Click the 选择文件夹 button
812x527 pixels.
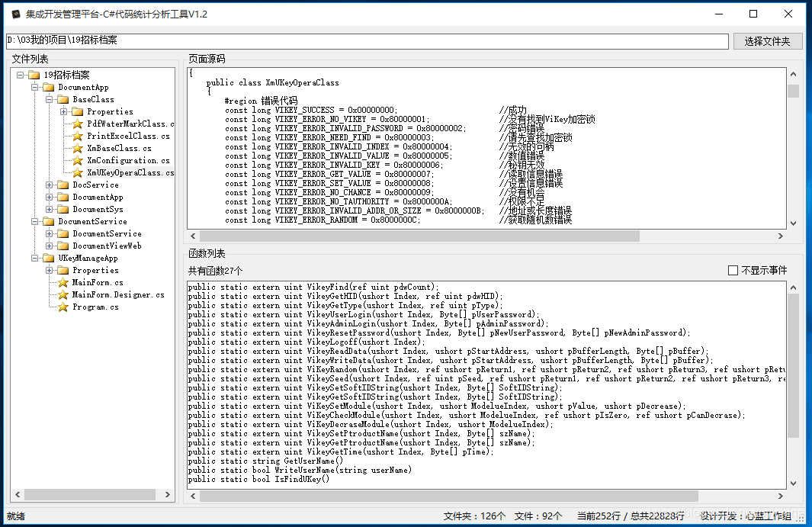[768, 41]
